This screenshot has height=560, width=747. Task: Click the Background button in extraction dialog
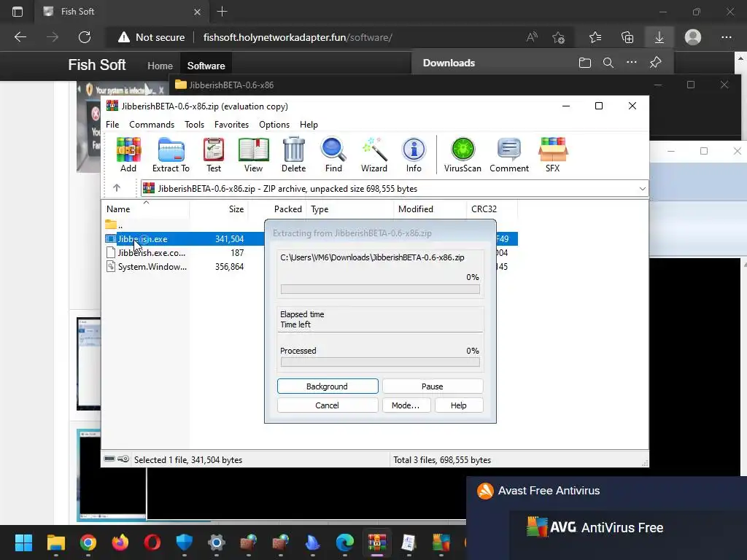(x=328, y=386)
